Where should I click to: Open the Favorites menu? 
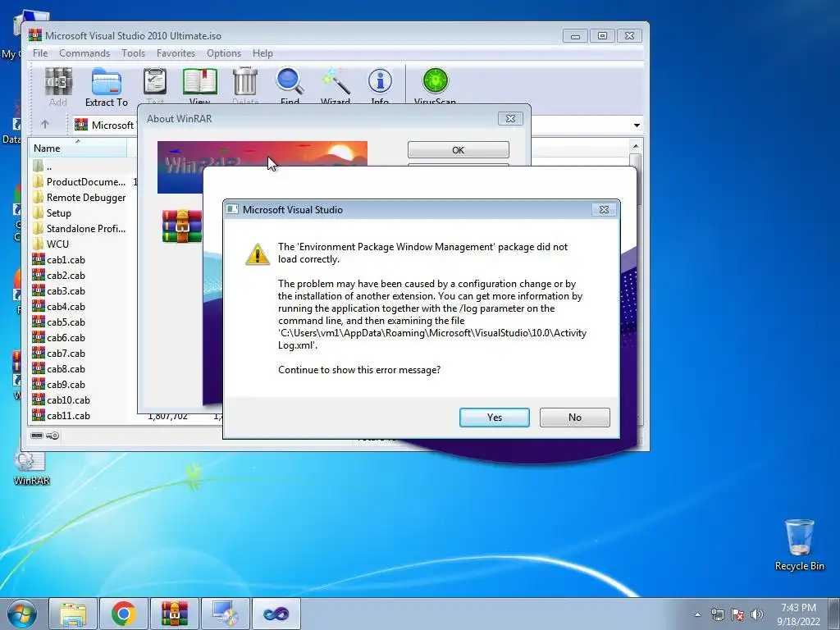click(176, 53)
